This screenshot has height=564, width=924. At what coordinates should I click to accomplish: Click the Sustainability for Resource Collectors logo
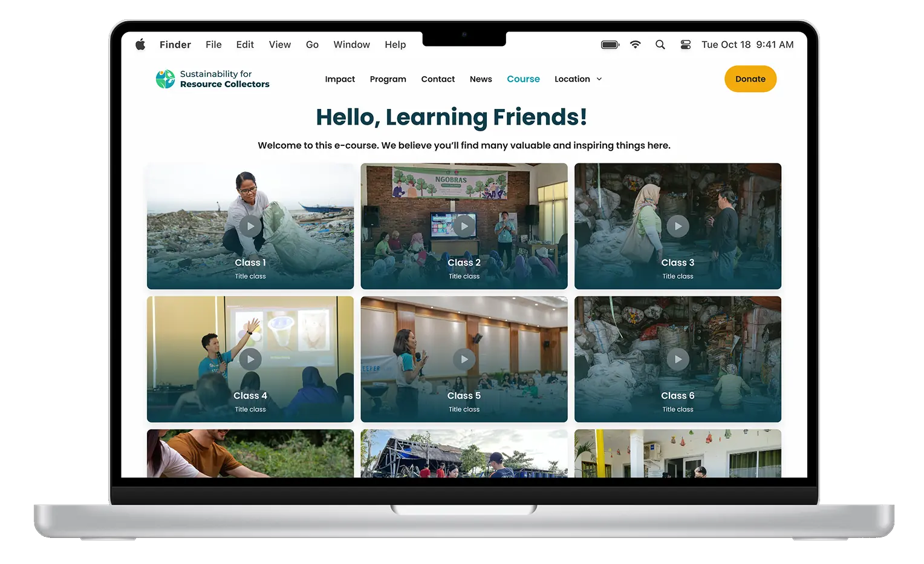click(213, 79)
